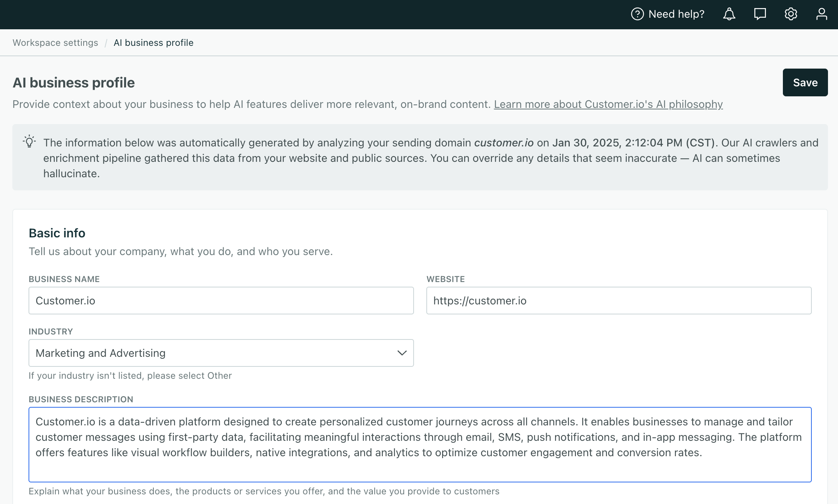The height and width of the screenshot is (504, 838).
Task: Open Learn more about Customer.io's AI philosophy
Action: [x=608, y=104]
